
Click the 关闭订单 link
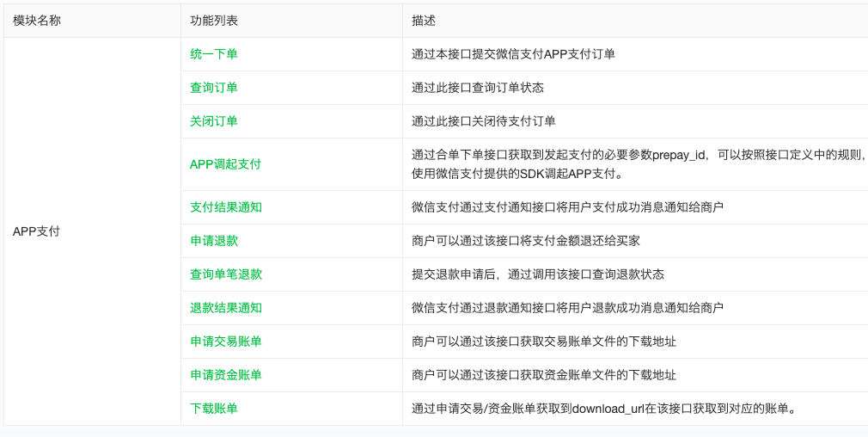(214, 121)
